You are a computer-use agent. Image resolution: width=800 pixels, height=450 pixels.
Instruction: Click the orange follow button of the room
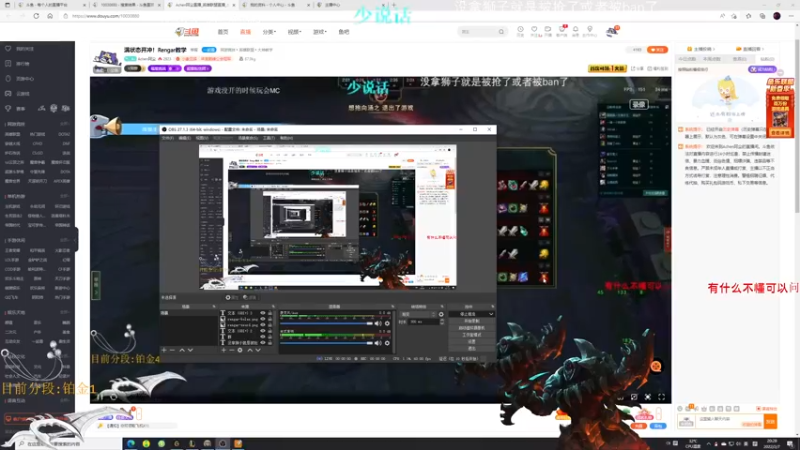click(657, 49)
